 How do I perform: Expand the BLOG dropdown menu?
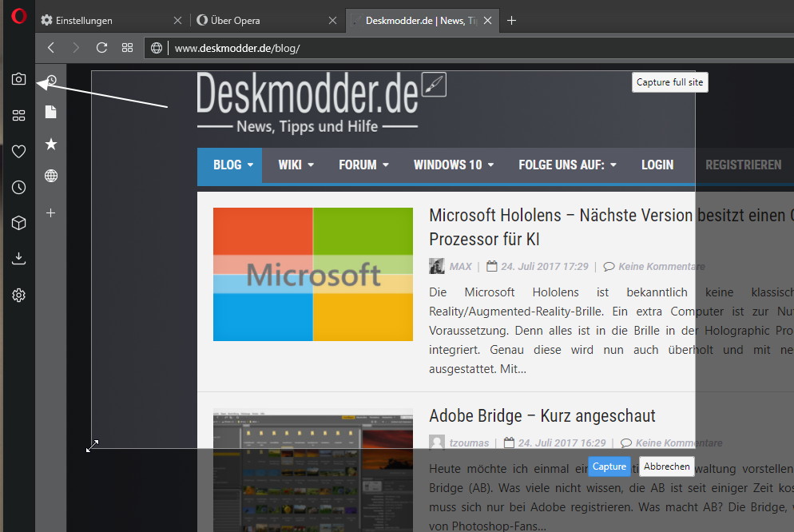pos(229,165)
